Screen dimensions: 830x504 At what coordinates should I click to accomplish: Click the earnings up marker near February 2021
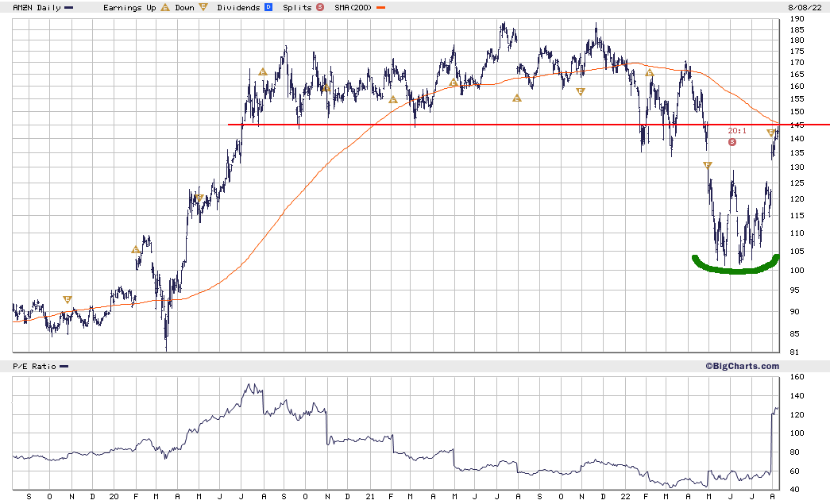(x=393, y=99)
